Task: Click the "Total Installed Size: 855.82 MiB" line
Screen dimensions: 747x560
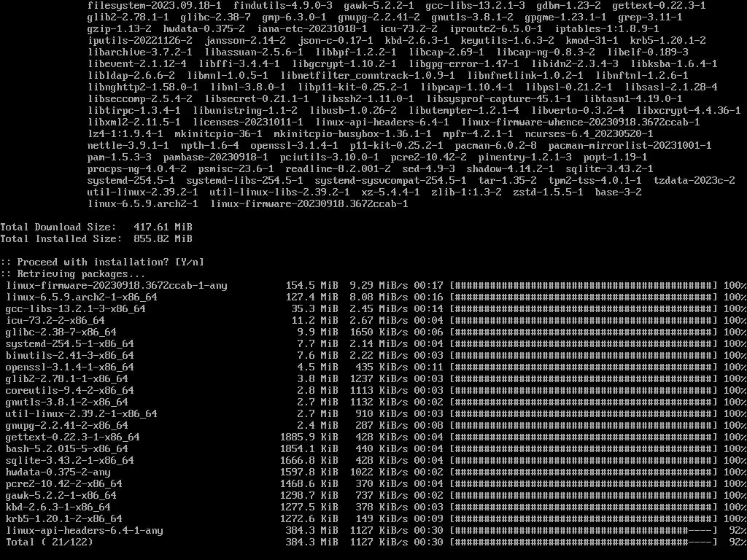Action: pyautogui.click(x=96, y=238)
